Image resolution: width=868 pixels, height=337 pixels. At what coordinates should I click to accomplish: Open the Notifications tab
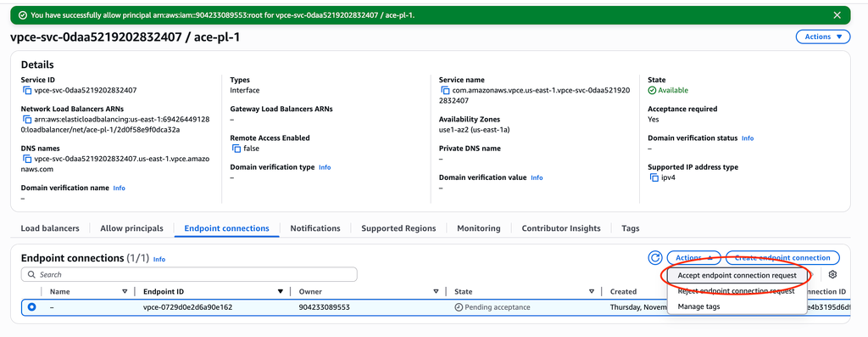(315, 228)
